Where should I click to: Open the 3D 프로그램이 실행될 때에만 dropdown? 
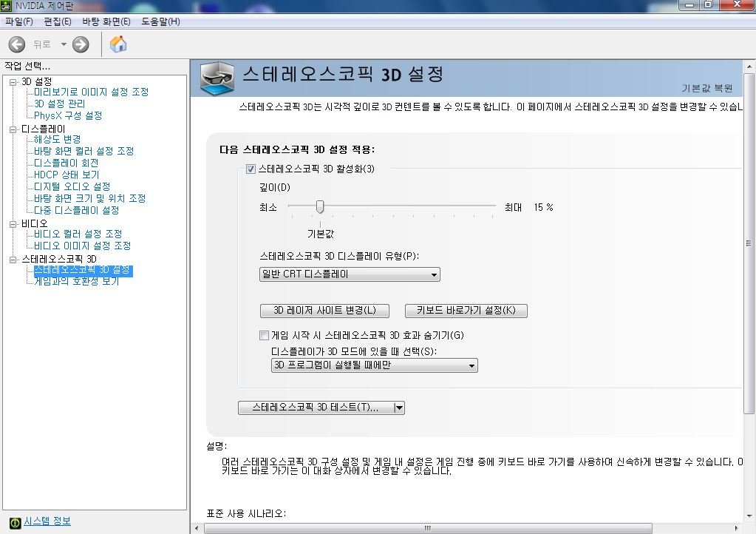point(375,365)
